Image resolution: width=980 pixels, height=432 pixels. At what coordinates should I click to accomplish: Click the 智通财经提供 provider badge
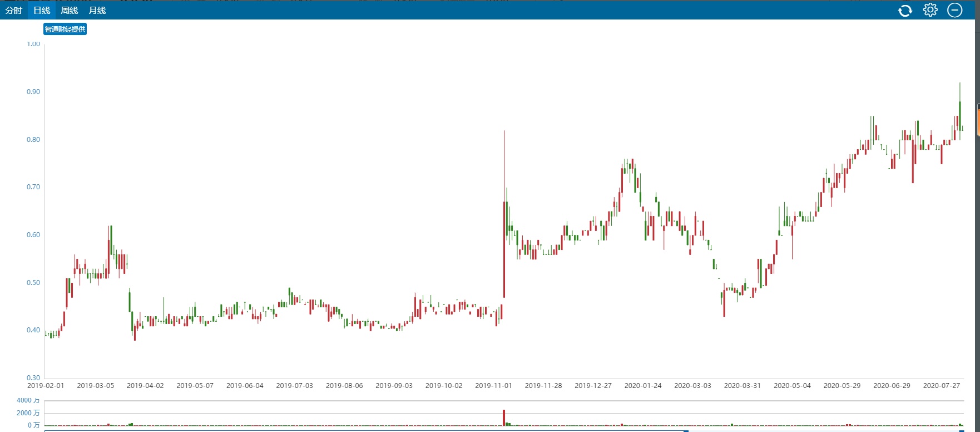tap(65, 29)
